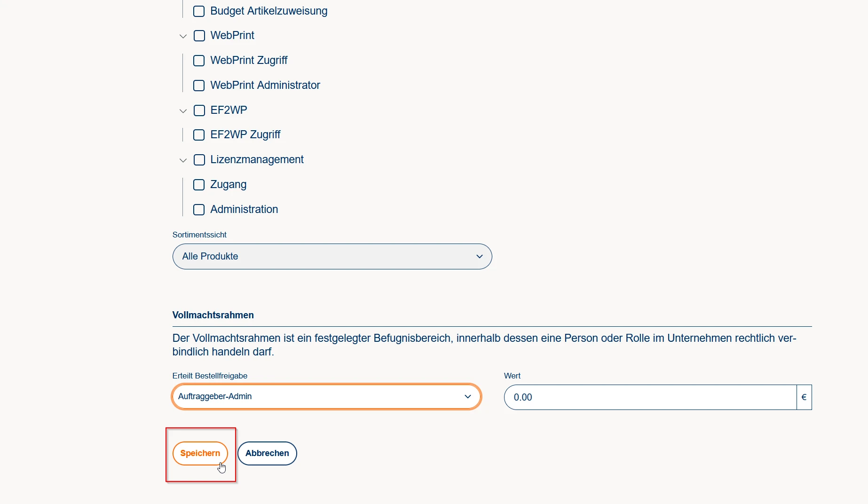868x504 pixels.
Task: Click the euro symbol beside Wert
Action: pyautogui.click(x=804, y=397)
